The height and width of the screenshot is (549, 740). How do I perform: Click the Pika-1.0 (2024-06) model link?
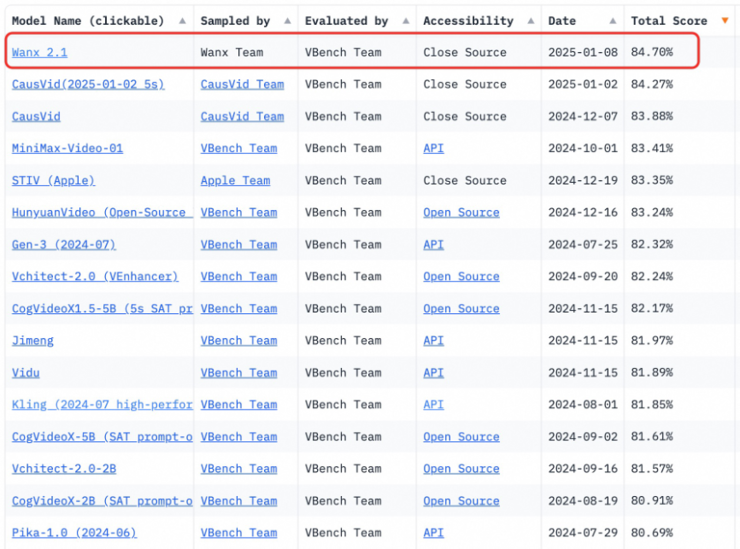(74, 532)
